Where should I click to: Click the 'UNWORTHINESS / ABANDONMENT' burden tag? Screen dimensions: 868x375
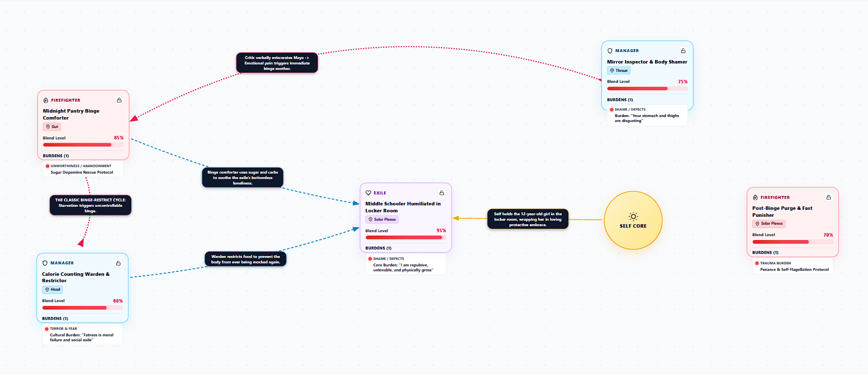click(81, 166)
